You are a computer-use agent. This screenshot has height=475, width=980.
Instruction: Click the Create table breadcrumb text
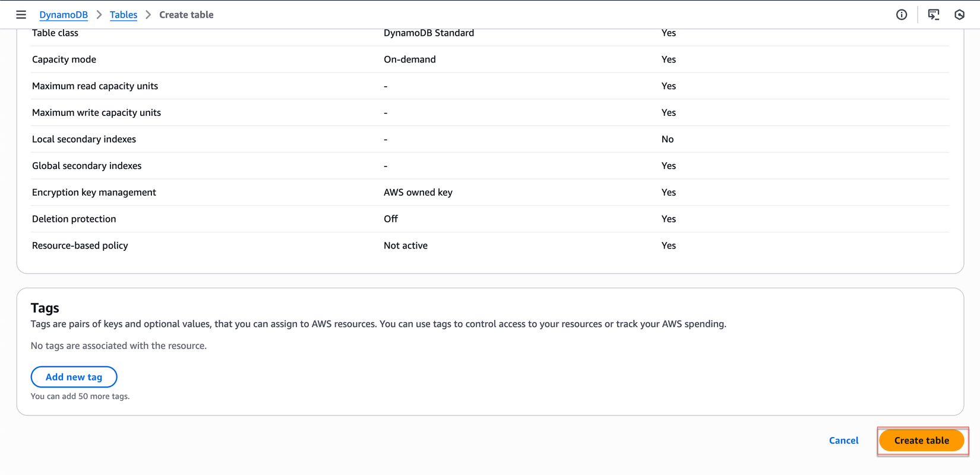pyautogui.click(x=186, y=15)
